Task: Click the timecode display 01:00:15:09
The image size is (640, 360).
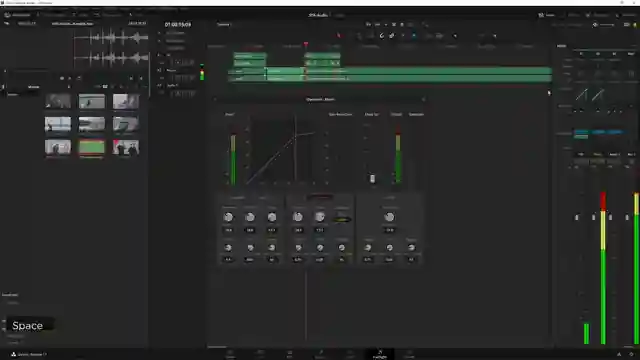Action: (x=178, y=24)
